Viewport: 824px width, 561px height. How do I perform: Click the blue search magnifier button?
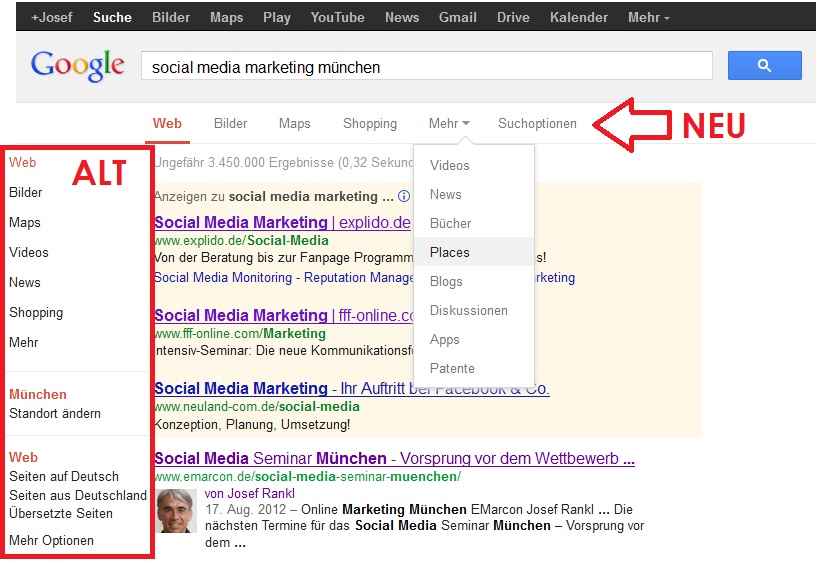(764, 66)
